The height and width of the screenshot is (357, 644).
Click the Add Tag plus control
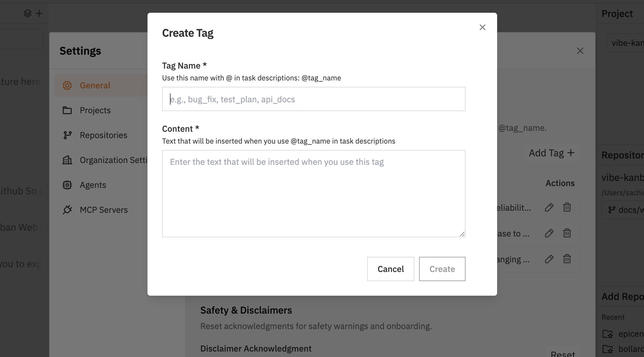click(552, 153)
